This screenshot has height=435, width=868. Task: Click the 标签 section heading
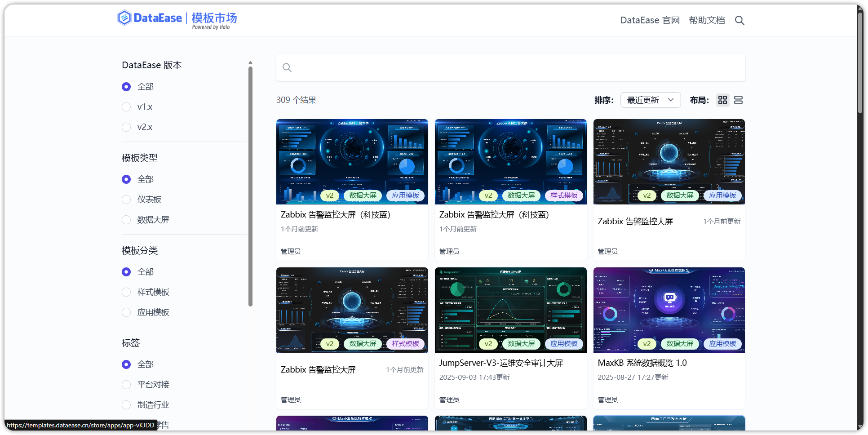click(131, 343)
